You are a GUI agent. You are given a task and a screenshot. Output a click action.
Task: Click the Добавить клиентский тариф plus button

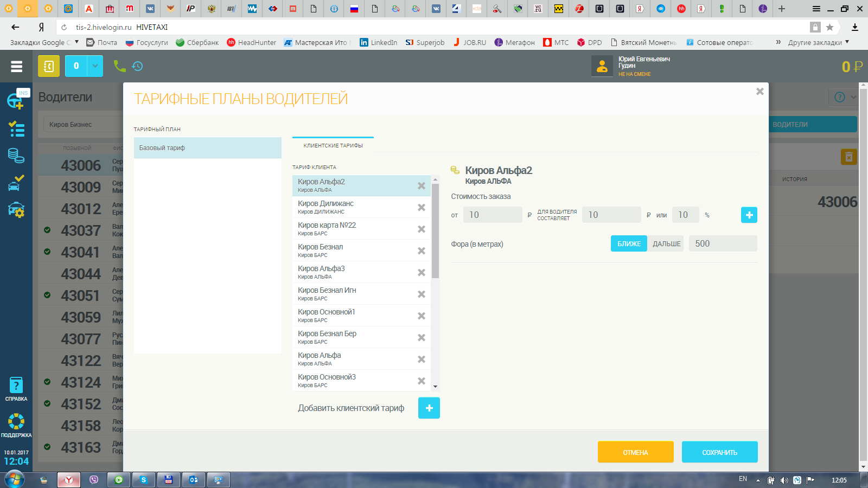pos(429,408)
